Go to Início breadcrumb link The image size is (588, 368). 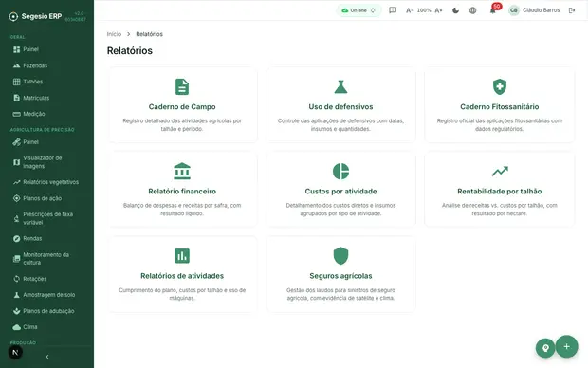(114, 34)
